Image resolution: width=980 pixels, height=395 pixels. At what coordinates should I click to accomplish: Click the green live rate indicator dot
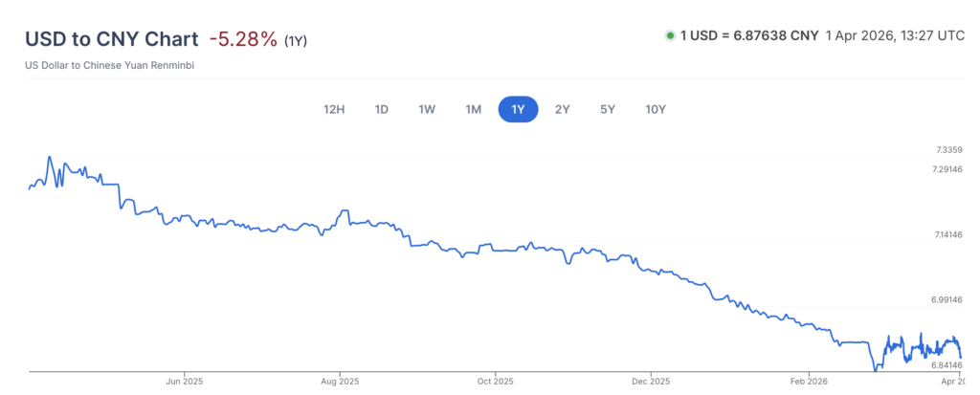(x=670, y=36)
